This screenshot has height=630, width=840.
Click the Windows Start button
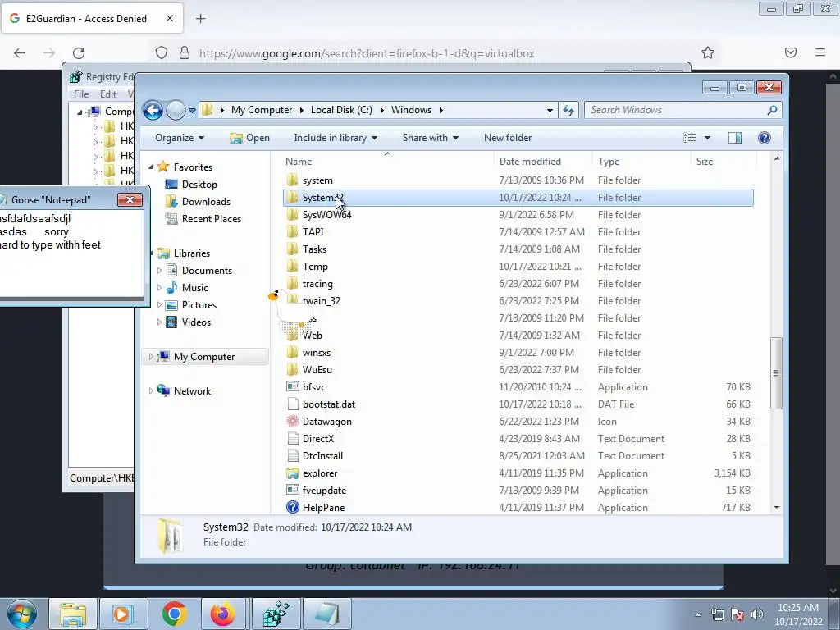[x=22, y=614]
